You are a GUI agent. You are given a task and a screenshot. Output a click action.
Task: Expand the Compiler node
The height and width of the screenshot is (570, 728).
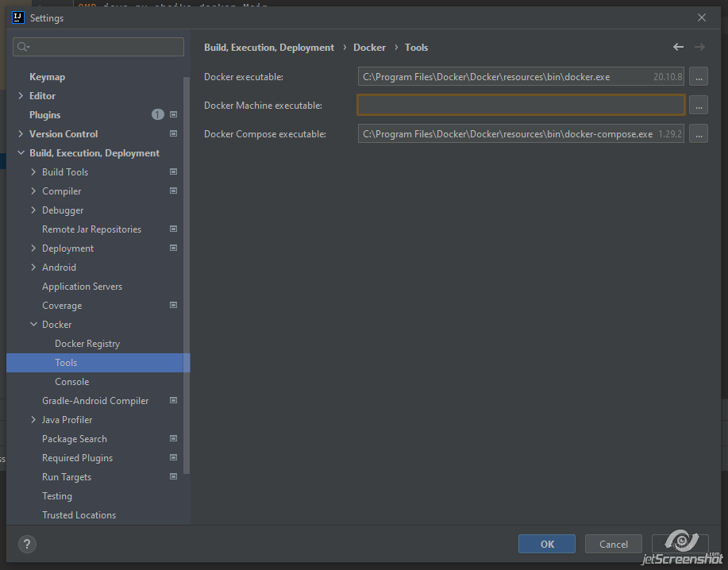(x=33, y=191)
